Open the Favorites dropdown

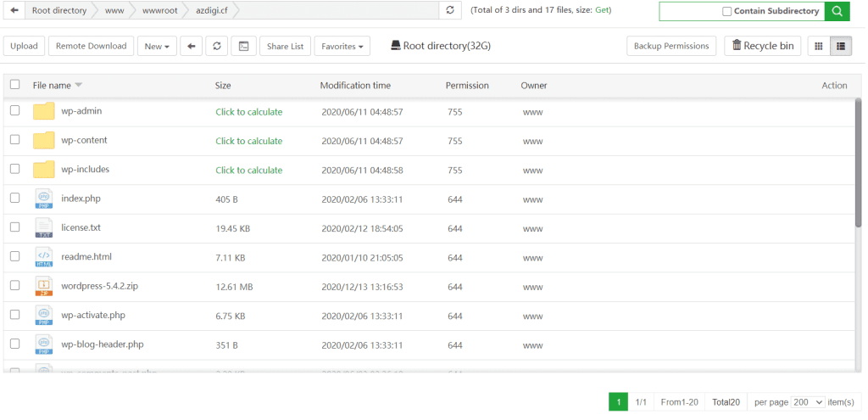[342, 46]
